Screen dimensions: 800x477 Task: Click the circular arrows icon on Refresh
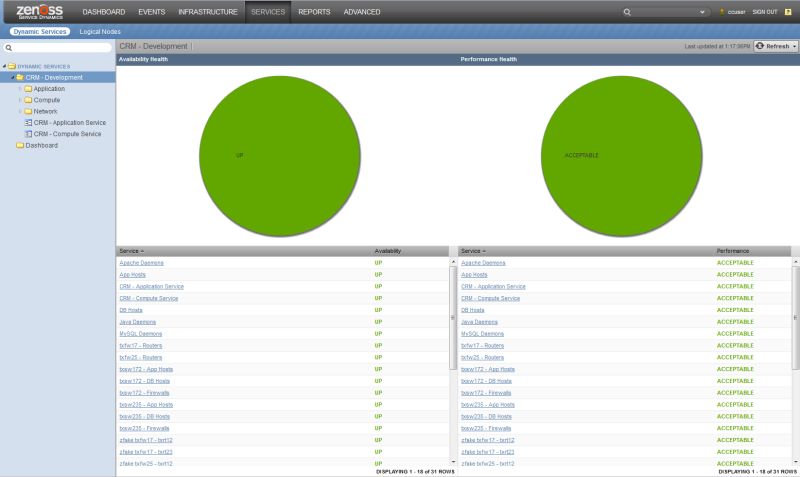[x=760, y=46]
